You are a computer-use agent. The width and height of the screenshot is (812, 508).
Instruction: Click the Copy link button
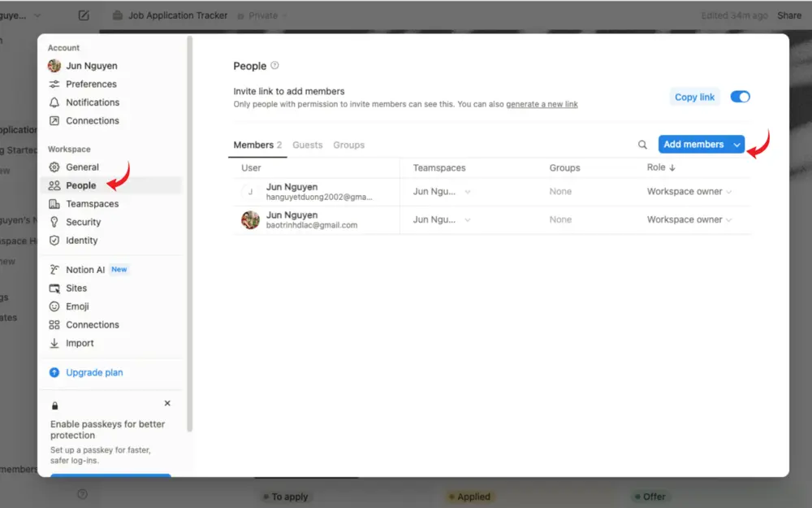(x=694, y=97)
